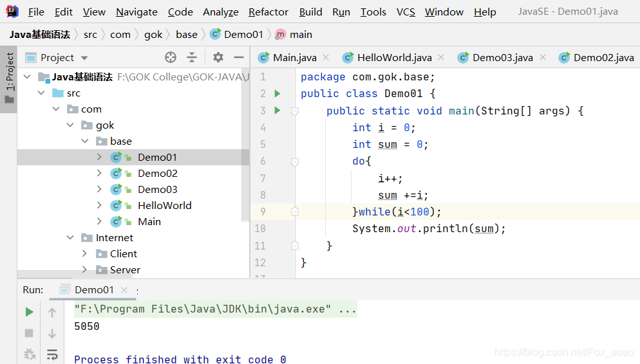Viewport: 640px width, 364px height.
Task: Rerun Demo01 with the green play button
Action: [29, 313]
